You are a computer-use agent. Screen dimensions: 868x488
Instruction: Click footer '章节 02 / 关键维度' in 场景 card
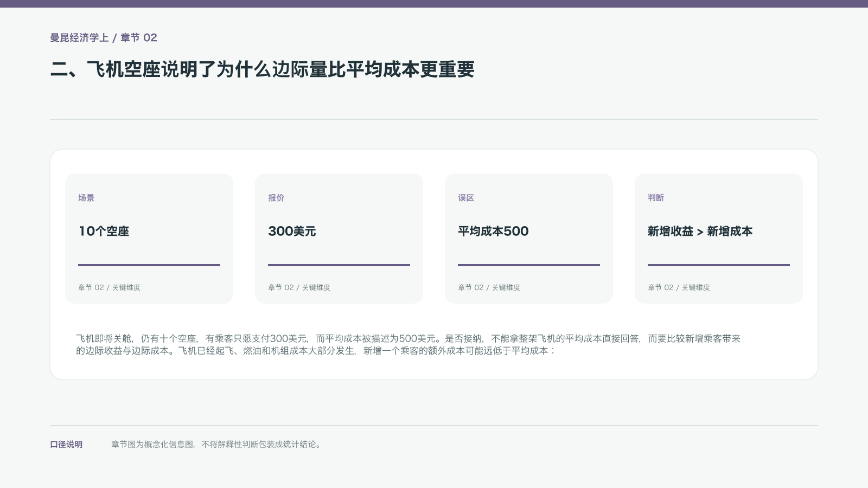(x=109, y=287)
